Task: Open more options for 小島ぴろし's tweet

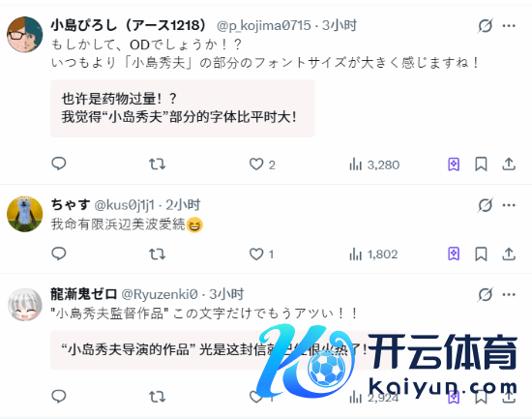Action: click(x=509, y=26)
